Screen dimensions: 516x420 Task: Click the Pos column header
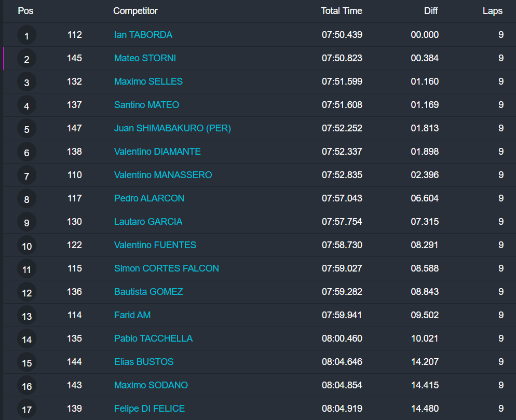(25, 11)
